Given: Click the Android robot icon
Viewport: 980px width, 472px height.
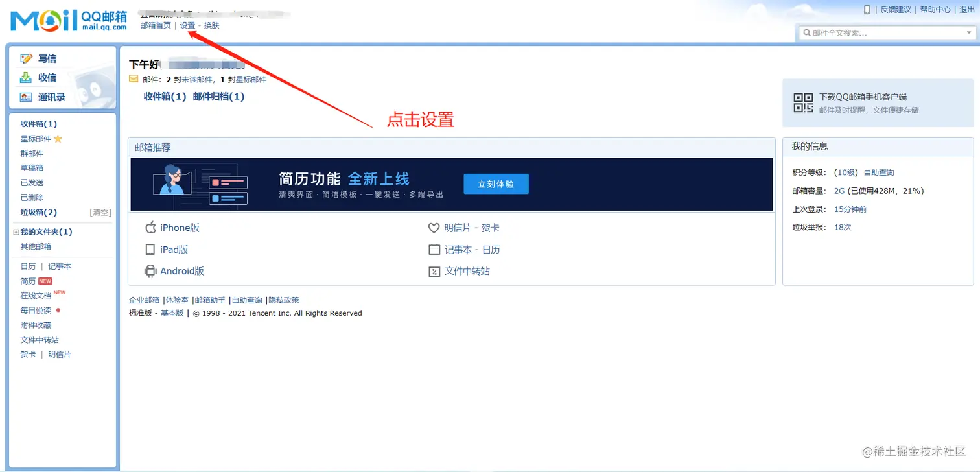Looking at the screenshot, I should coord(150,271).
